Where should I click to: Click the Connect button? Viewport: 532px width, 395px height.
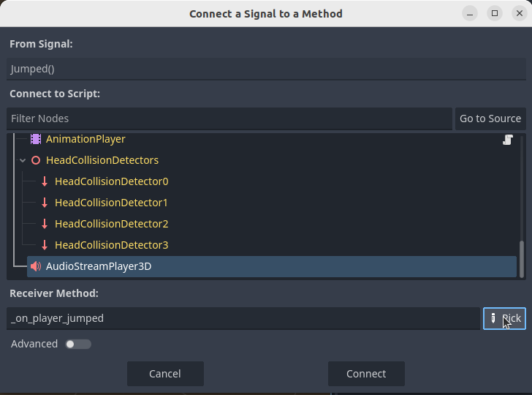pyautogui.click(x=366, y=374)
